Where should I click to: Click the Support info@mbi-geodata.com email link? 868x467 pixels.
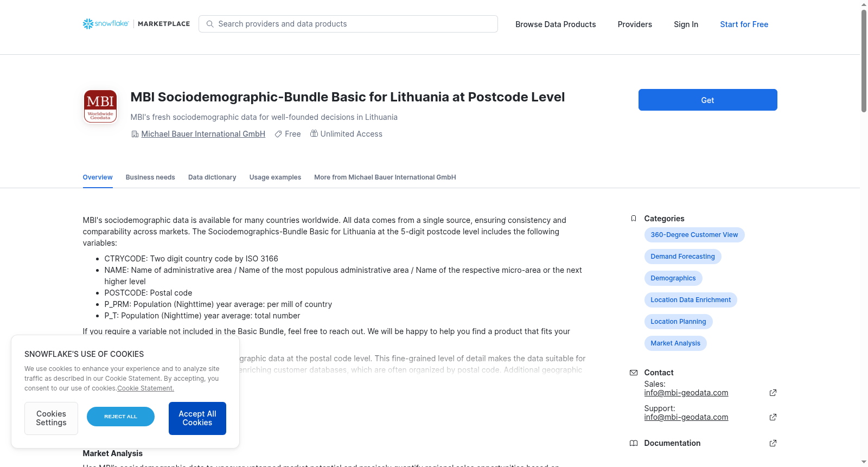686,417
